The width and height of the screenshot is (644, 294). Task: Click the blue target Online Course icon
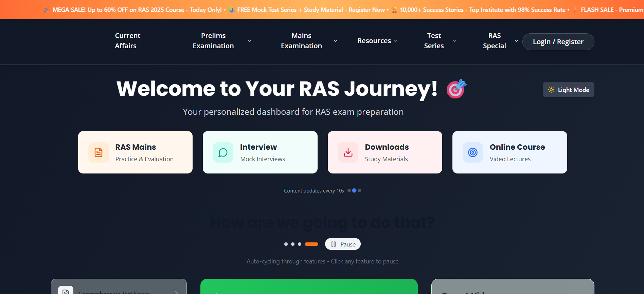[x=472, y=152]
